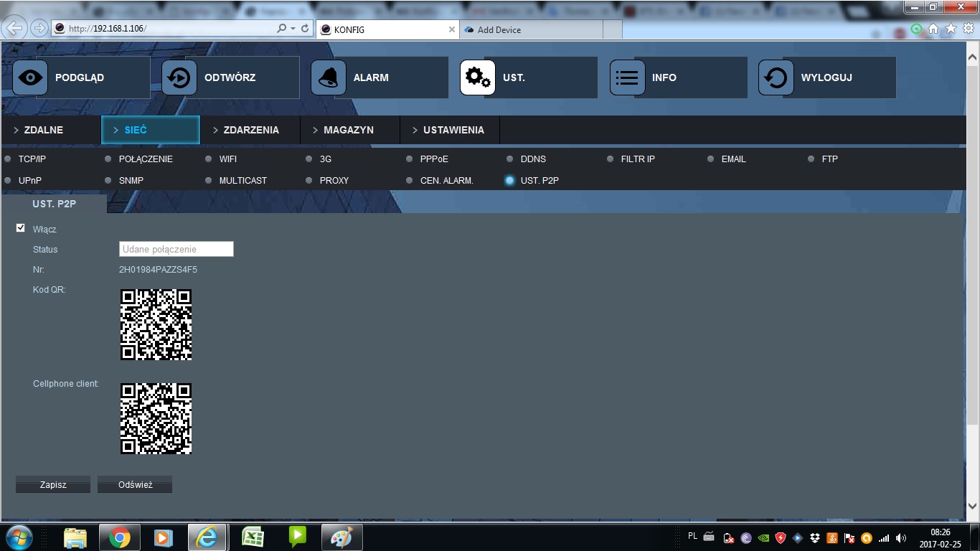Screen dimensions: 980x551
Task: Click the circular arrow icon for WYLOGUJ
Action: (x=776, y=77)
